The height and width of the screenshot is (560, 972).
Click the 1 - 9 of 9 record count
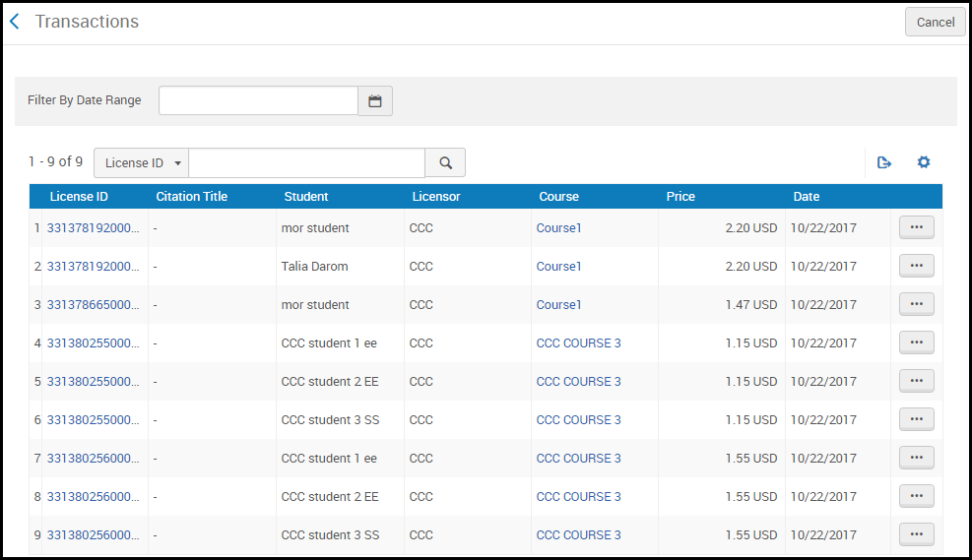coord(55,161)
